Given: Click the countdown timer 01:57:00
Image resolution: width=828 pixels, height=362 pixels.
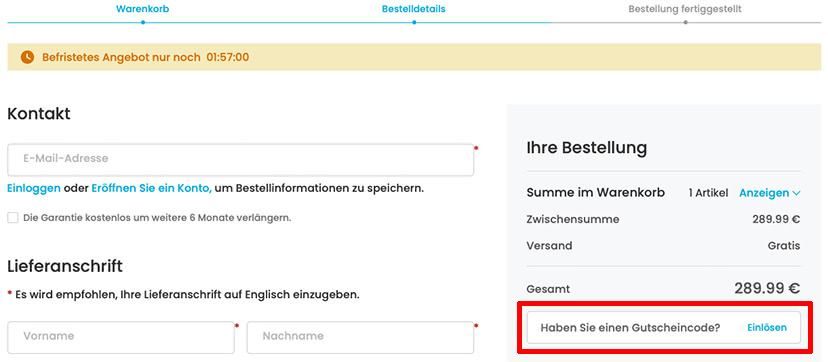Looking at the screenshot, I should pyautogui.click(x=228, y=57).
